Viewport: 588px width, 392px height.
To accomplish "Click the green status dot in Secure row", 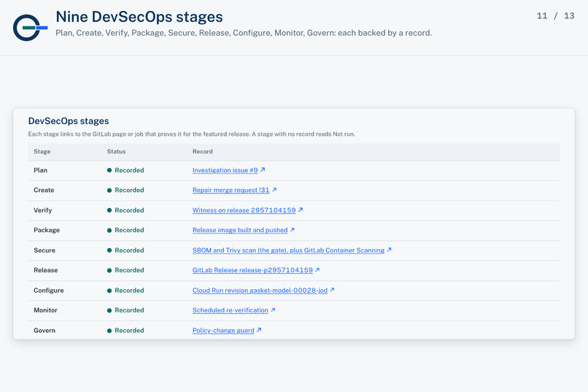I will (x=109, y=250).
